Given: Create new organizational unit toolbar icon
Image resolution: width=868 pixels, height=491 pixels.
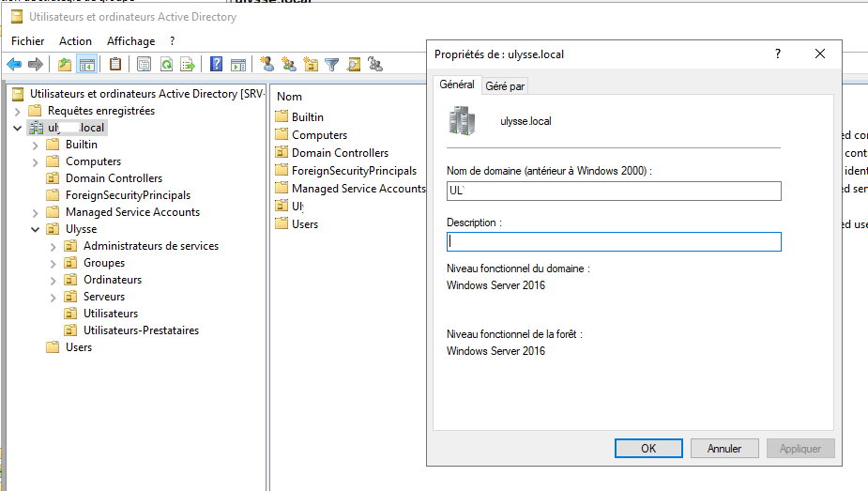Looking at the screenshot, I should (x=311, y=64).
